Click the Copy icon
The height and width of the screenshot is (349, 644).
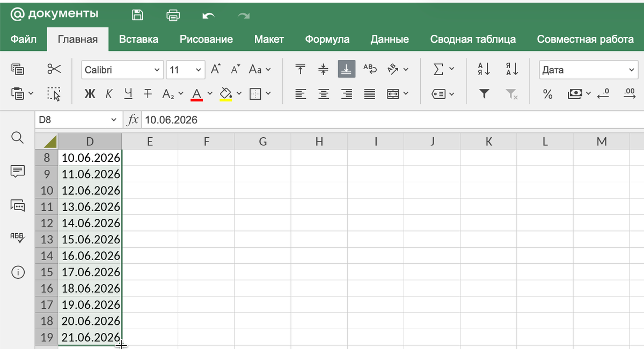pos(18,69)
